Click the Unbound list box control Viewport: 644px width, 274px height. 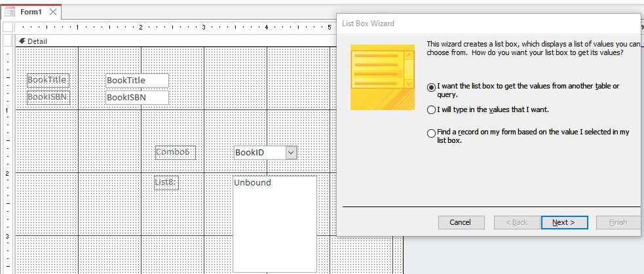(x=275, y=223)
